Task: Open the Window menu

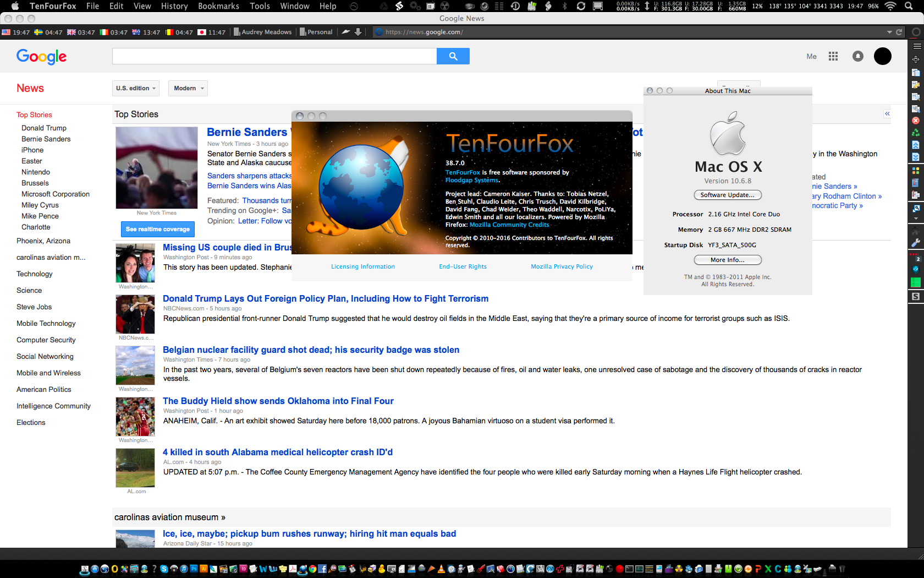Action: (295, 6)
